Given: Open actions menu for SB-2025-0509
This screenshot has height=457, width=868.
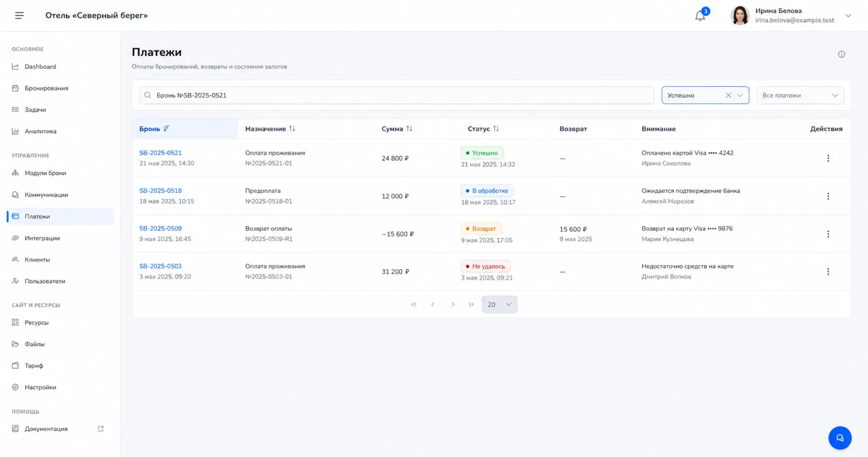Looking at the screenshot, I should pos(828,234).
